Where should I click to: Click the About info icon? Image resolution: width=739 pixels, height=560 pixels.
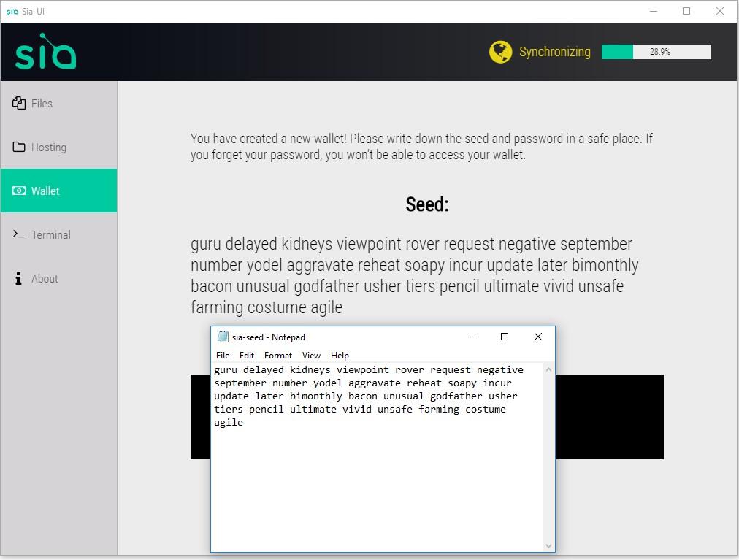[19, 278]
